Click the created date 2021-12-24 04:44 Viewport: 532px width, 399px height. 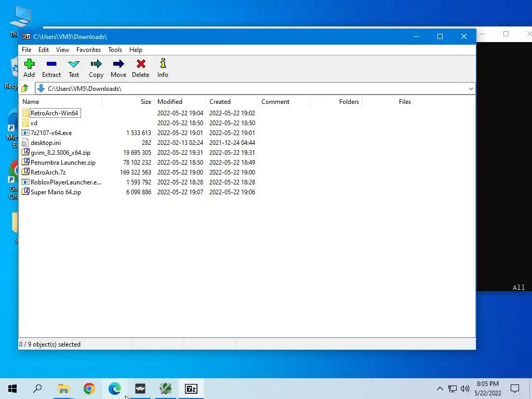[232, 143]
